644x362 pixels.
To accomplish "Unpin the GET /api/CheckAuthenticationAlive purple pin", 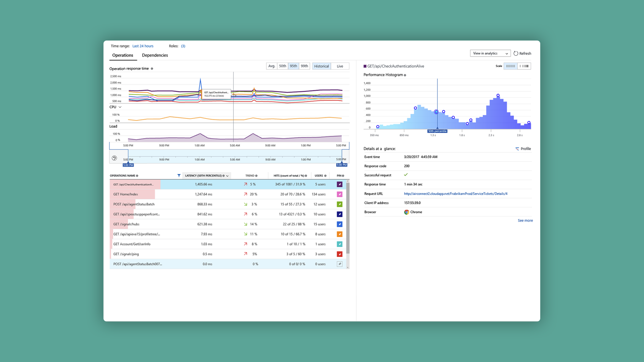I will coord(340,184).
